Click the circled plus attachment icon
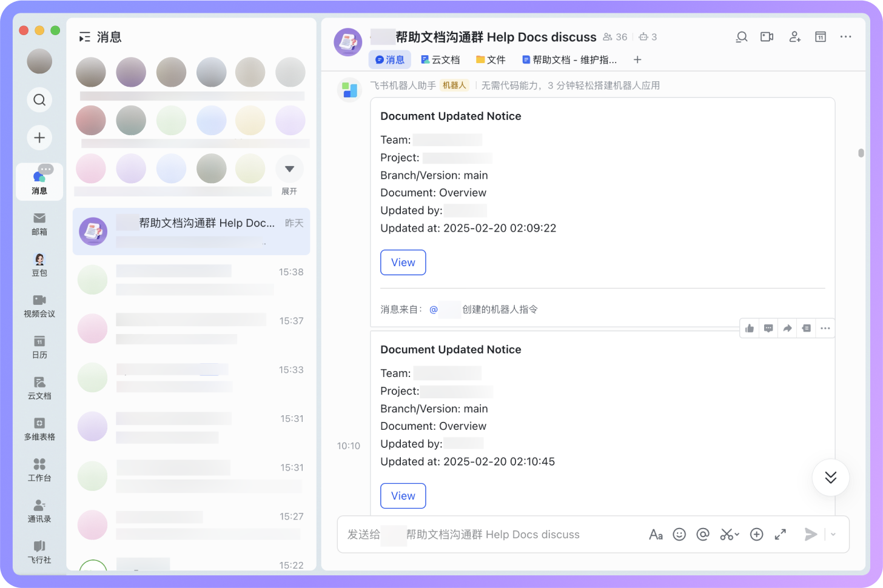The image size is (883, 588). tap(756, 534)
